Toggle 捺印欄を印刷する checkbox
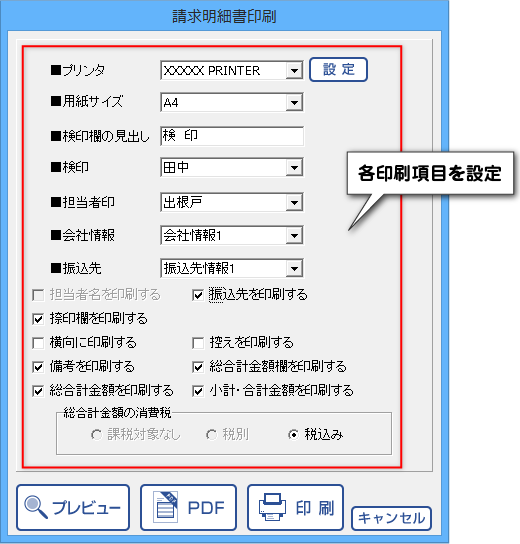This screenshot has width=520, height=544. [38, 319]
